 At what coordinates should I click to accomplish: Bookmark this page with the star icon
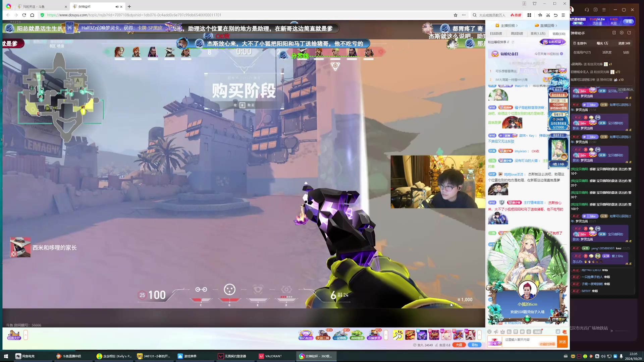click(455, 15)
